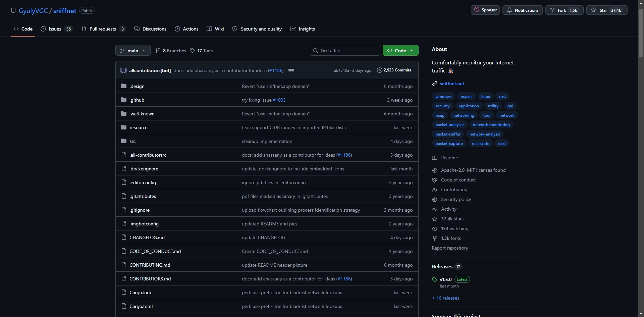Open the resources folder
The width and height of the screenshot is (644, 317).
[139, 127]
